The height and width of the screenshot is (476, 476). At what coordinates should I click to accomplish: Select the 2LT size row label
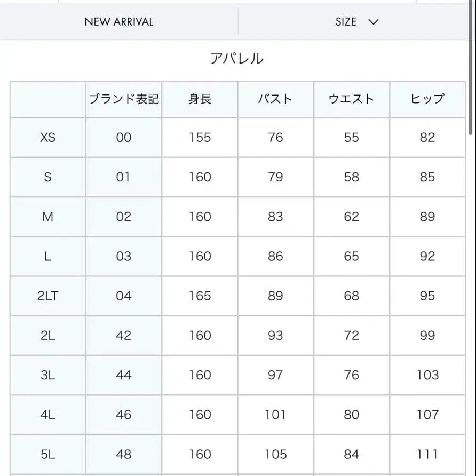point(46,296)
